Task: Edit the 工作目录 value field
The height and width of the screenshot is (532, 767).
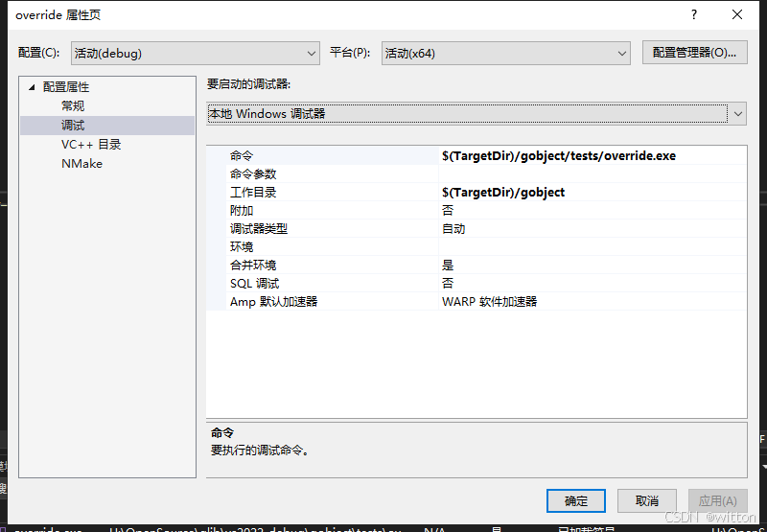Action: click(x=591, y=192)
